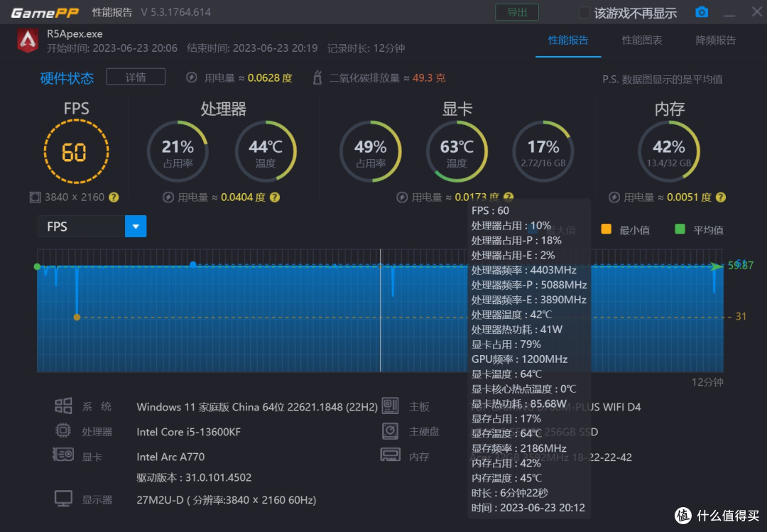Click the GamePP logo
767x532 pixels.
tap(45, 12)
